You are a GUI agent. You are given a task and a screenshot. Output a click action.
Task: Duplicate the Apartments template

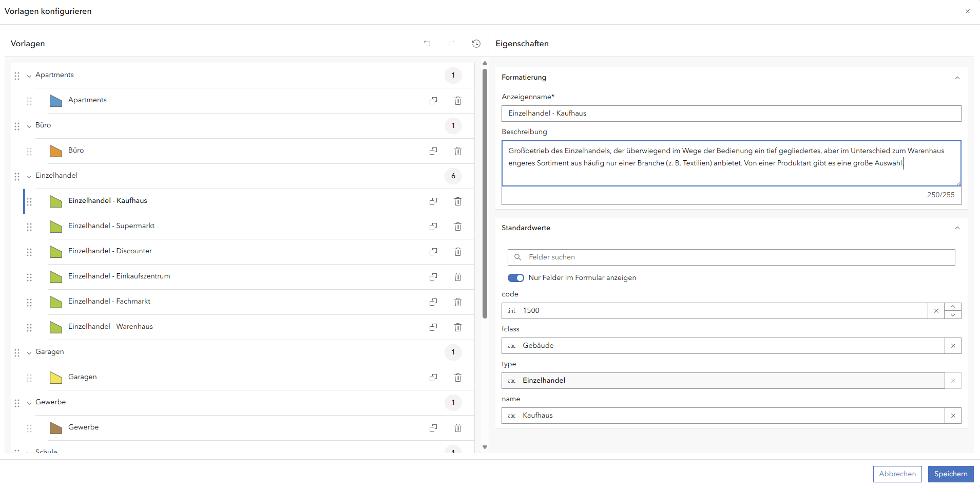pyautogui.click(x=433, y=101)
